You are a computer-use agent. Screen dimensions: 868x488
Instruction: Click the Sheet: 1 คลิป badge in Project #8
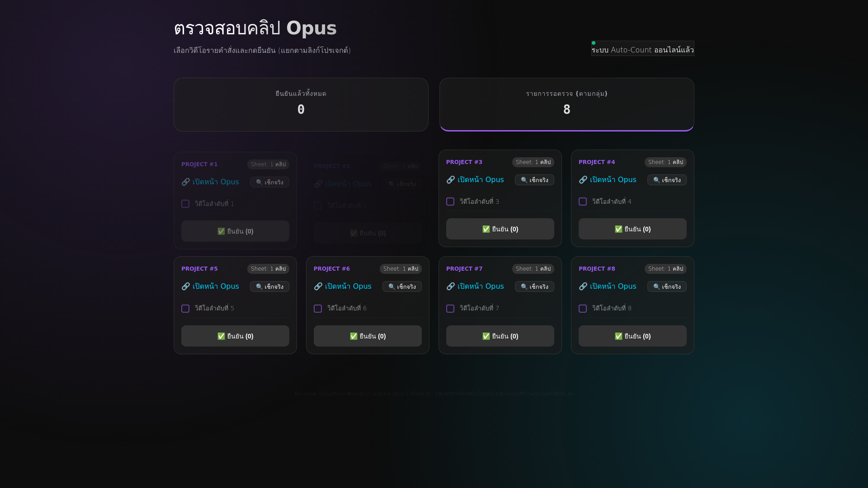coord(665,269)
